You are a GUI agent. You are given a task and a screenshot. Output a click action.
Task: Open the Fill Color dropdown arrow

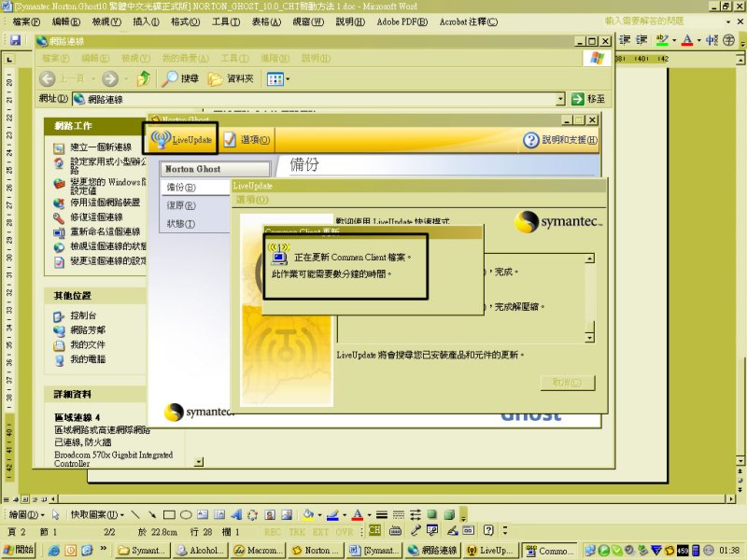(319, 515)
